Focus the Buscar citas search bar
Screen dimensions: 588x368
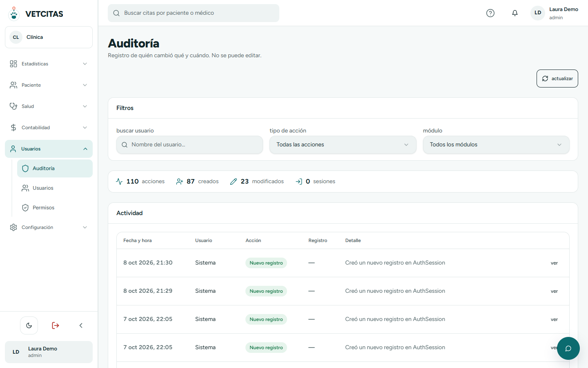(194, 13)
